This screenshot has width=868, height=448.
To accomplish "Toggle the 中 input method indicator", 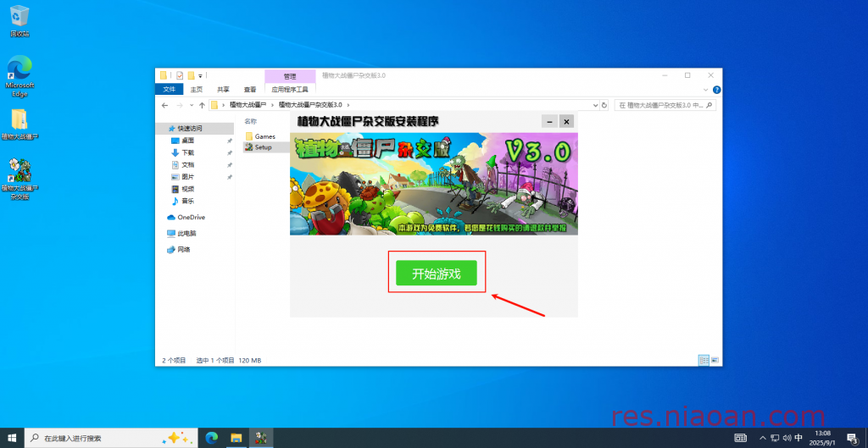I will point(798,438).
